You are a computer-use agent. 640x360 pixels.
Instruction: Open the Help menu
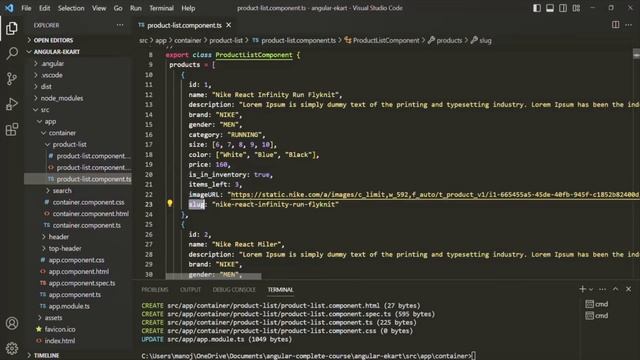click(x=188, y=8)
